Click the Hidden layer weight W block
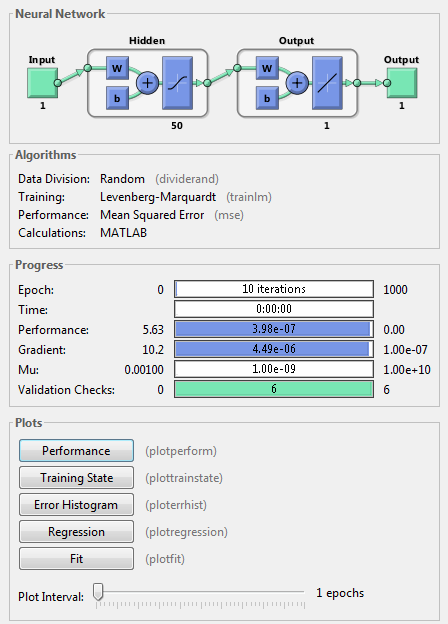This screenshot has width=448, height=624. (x=117, y=68)
